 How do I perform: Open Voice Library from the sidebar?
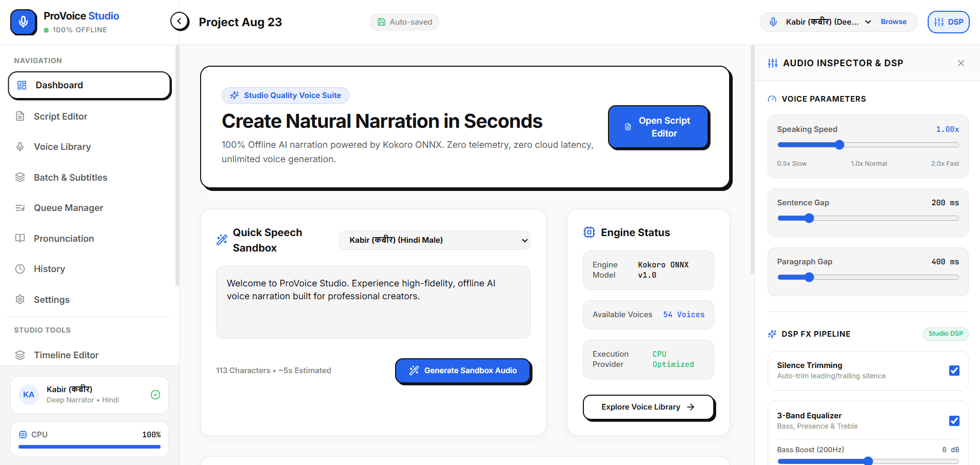click(x=90, y=147)
